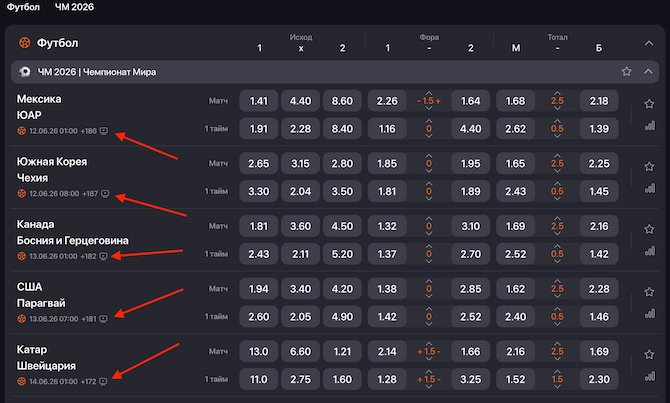Favorite the Южная Корея–Чехия match star
Screen dimensions: 670x403
click(649, 166)
